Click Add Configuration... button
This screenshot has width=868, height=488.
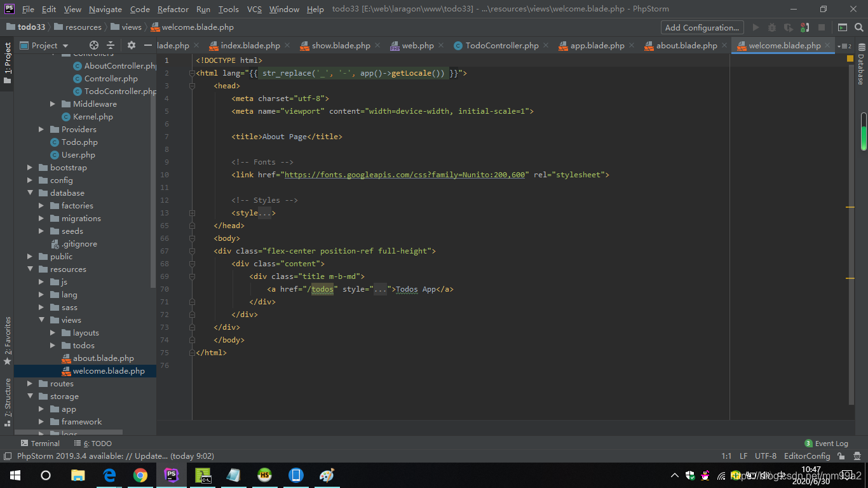click(x=702, y=27)
